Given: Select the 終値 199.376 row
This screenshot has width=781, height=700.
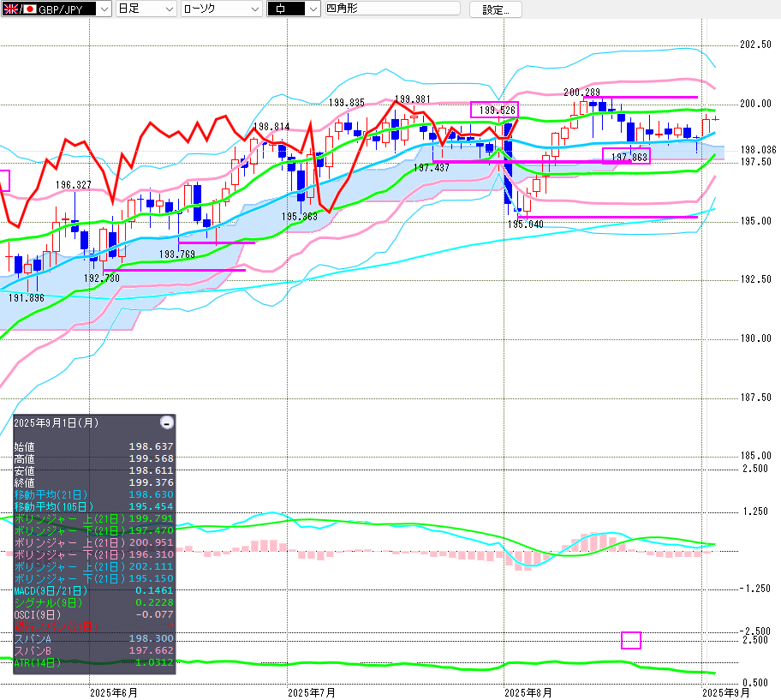Looking at the screenshot, I should point(93,482).
